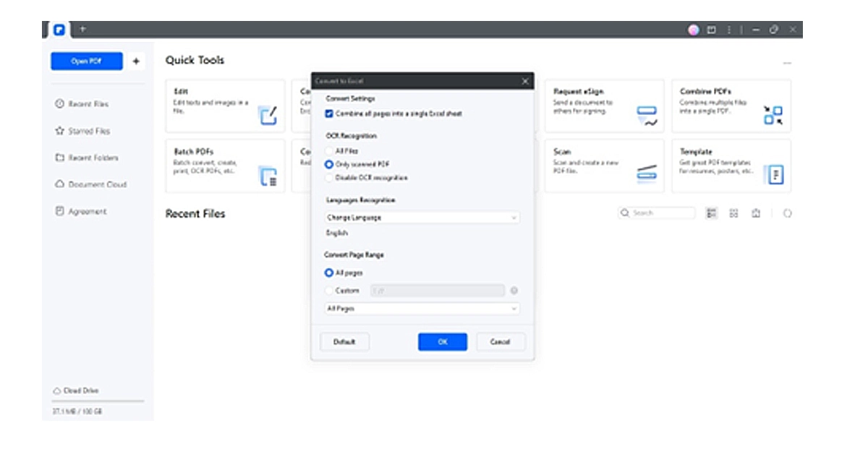This screenshot has width=868, height=454.
Task: Click the Scan scanner icon
Action: (x=647, y=174)
